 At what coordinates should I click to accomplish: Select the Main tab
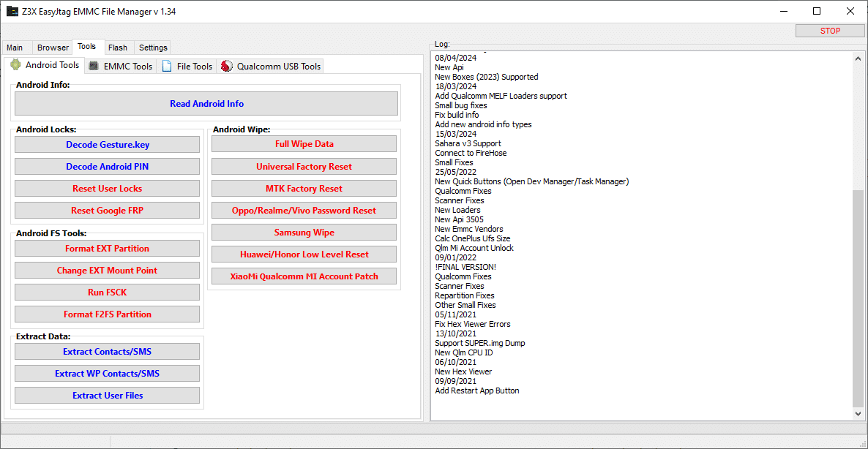click(x=15, y=48)
